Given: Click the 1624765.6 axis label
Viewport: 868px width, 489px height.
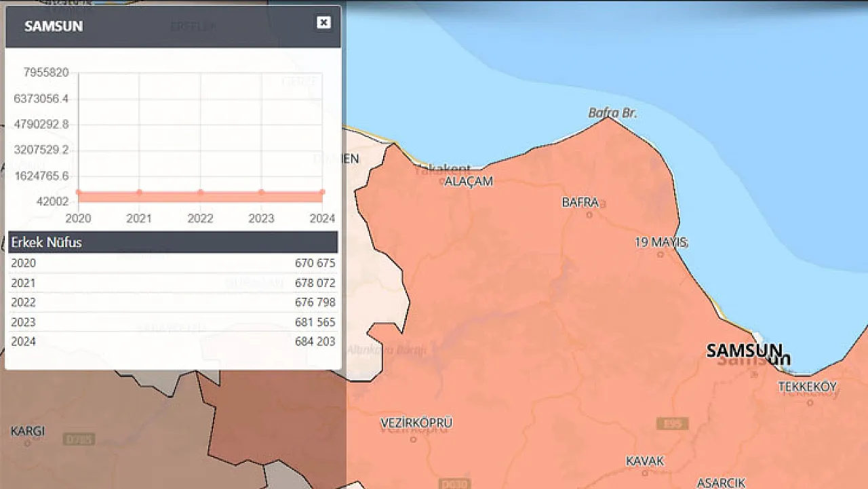Looking at the screenshot, I should pos(41,176).
